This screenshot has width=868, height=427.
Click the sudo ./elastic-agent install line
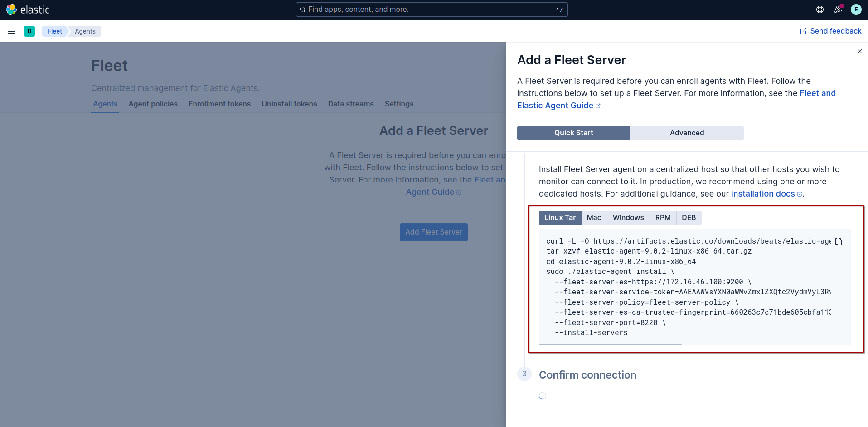pyautogui.click(x=610, y=272)
